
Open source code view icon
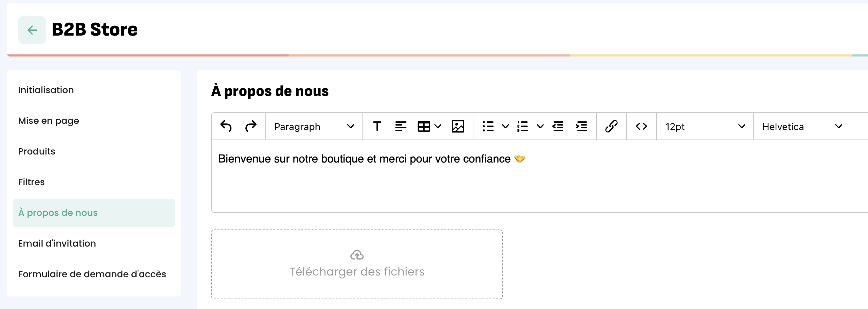click(x=641, y=126)
